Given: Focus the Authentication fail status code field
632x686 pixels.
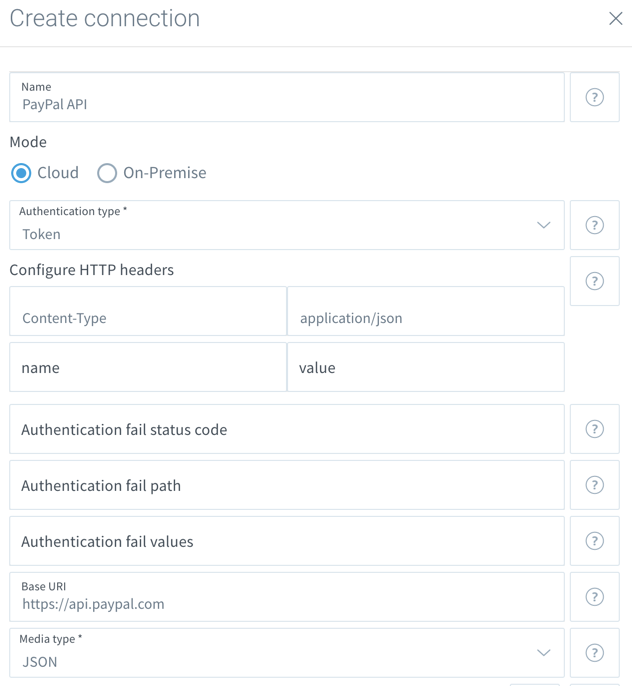Looking at the screenshot, I should (x=287, y=429).
